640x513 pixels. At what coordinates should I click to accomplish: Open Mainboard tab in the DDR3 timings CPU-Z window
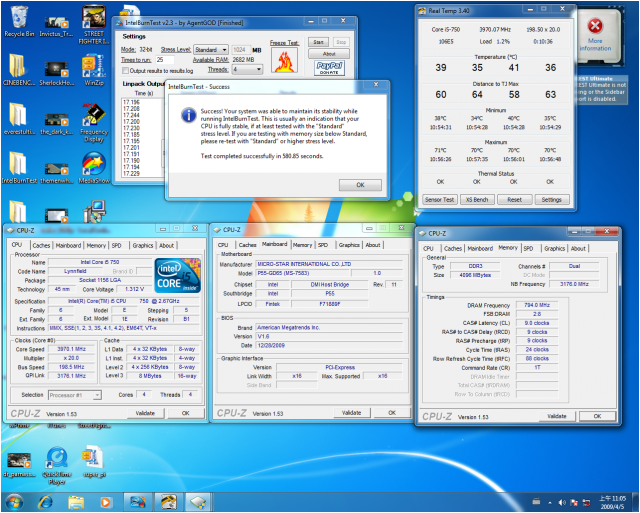[480, 248]
